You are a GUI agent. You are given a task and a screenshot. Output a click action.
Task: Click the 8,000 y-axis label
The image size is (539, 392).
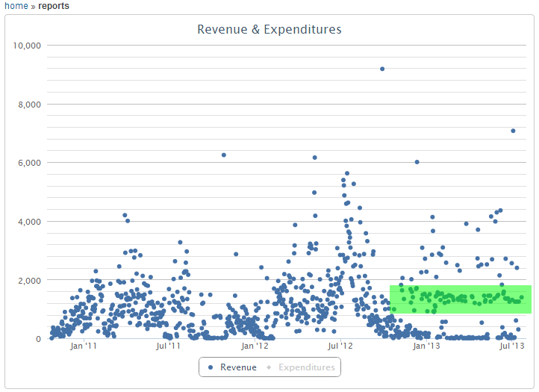point(28,105)
